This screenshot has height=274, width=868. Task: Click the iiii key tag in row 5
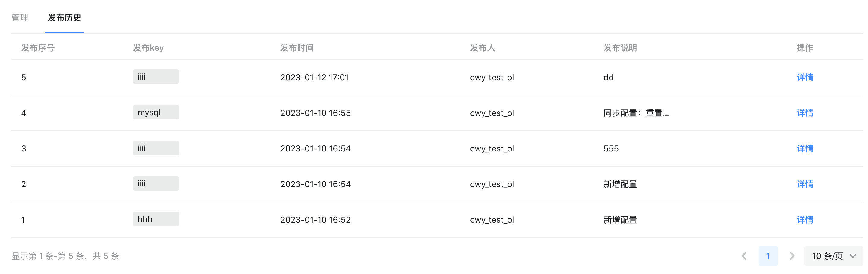pos(156,77)
